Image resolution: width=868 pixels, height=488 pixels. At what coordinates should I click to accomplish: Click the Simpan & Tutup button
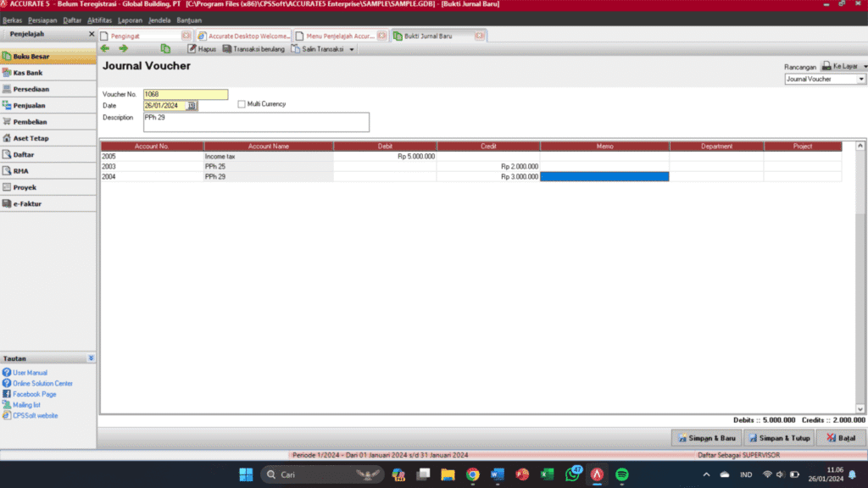[779, 438]
